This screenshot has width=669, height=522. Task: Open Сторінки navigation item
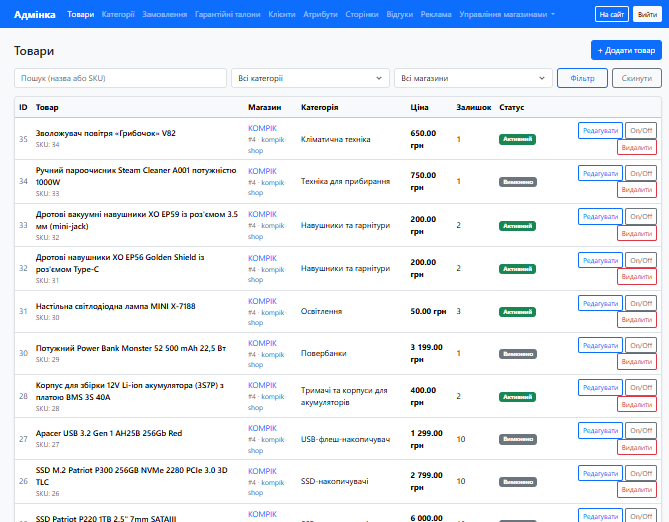[x=362, y=14]
